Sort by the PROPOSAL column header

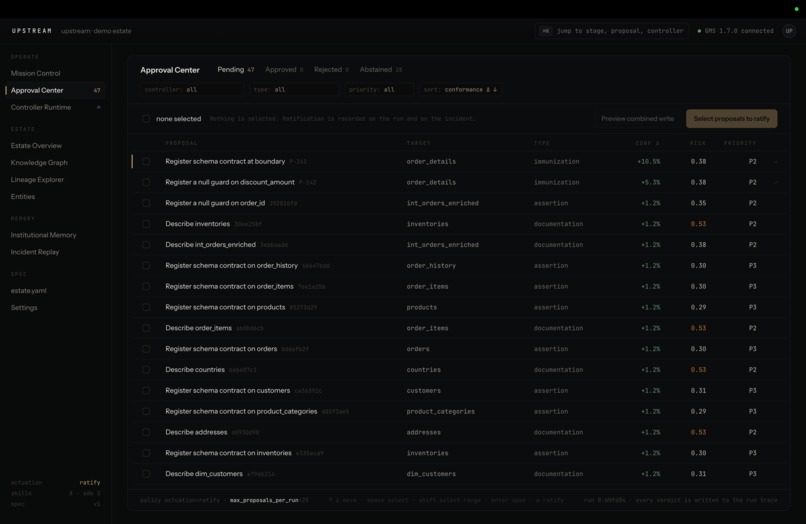(x=181, y=143)
